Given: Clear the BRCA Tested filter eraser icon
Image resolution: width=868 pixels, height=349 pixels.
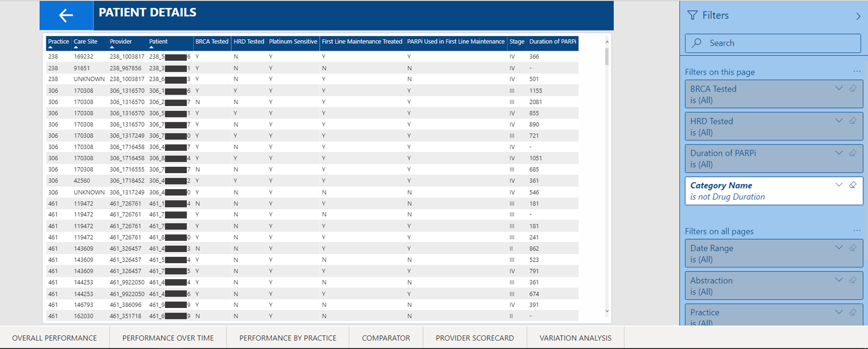Looking at the screenshot, I should (x=853, y=88).
